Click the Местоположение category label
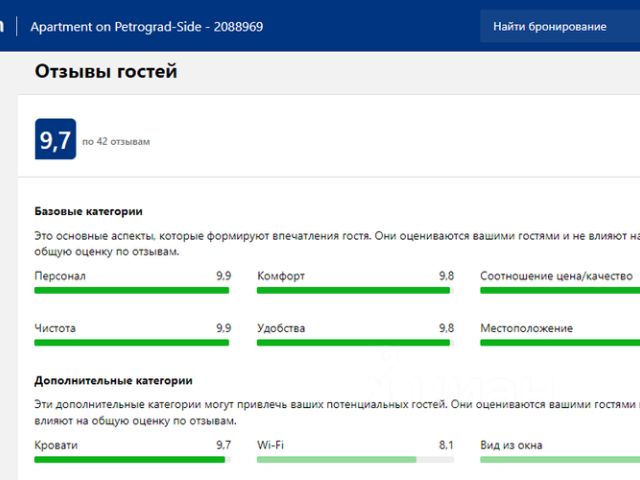The height and width of the screenshot is (480, 640). click(x=526, y=328)
